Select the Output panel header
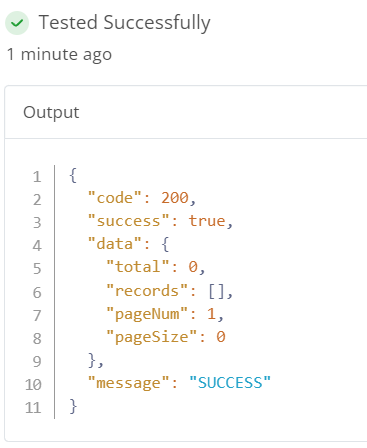367x448 pixels. tap(186, 112)
